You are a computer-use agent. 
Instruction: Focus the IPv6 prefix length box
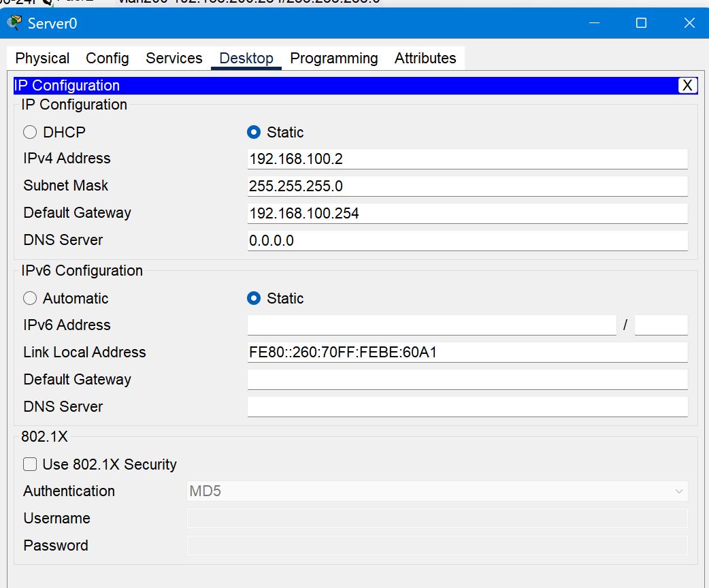click(x=660, y=325)
